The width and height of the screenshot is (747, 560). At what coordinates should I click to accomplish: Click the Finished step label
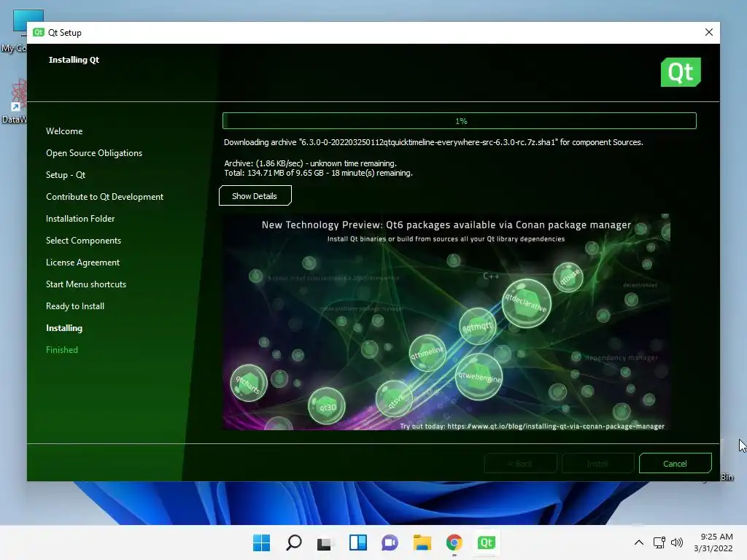(x=62, y=350)
